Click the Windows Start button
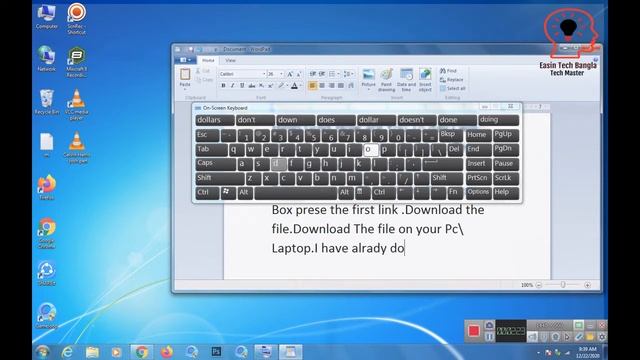The image size is (640, 360). point(42,351)
